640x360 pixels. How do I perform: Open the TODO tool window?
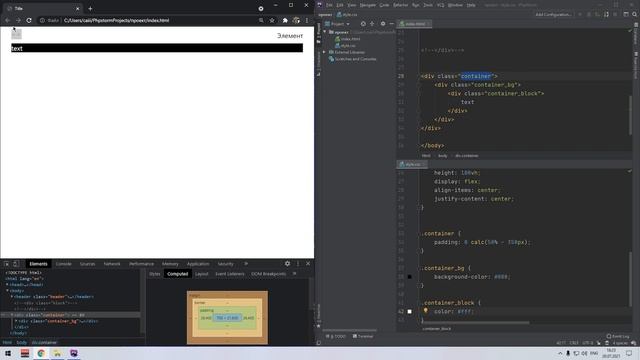click(x=336, y=336)
